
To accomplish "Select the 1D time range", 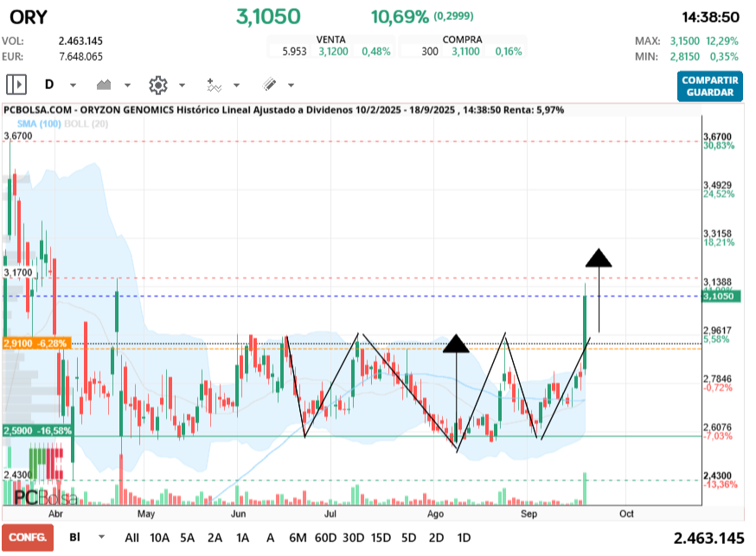I will point(464,538).
